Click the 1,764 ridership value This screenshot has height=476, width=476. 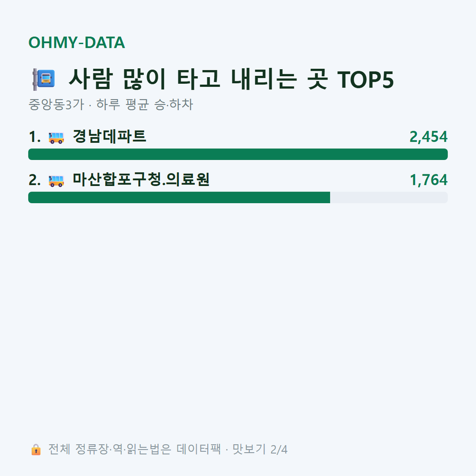pos(429,180)
